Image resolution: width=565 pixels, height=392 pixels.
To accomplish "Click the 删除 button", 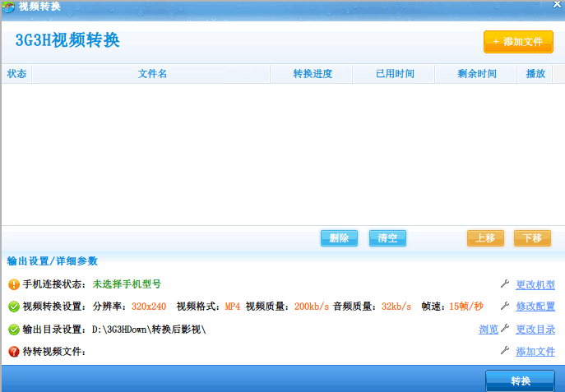I will pos(339,238).
